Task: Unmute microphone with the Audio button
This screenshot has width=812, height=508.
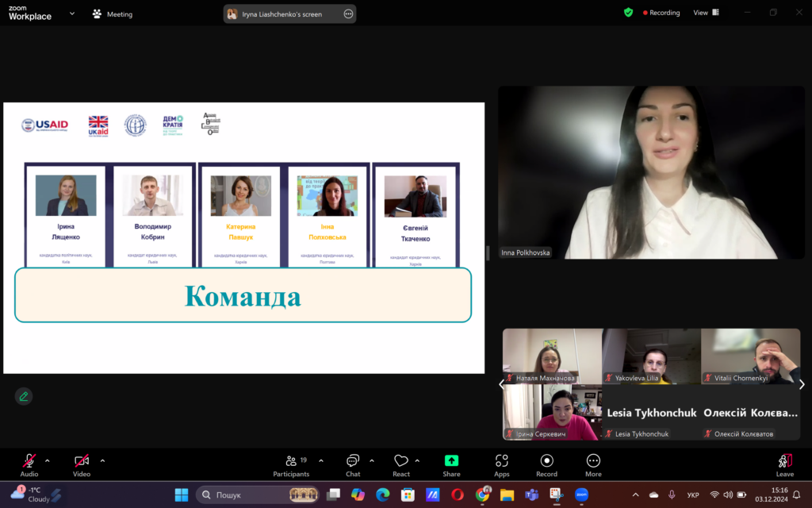Action: (x=29, y=465)
